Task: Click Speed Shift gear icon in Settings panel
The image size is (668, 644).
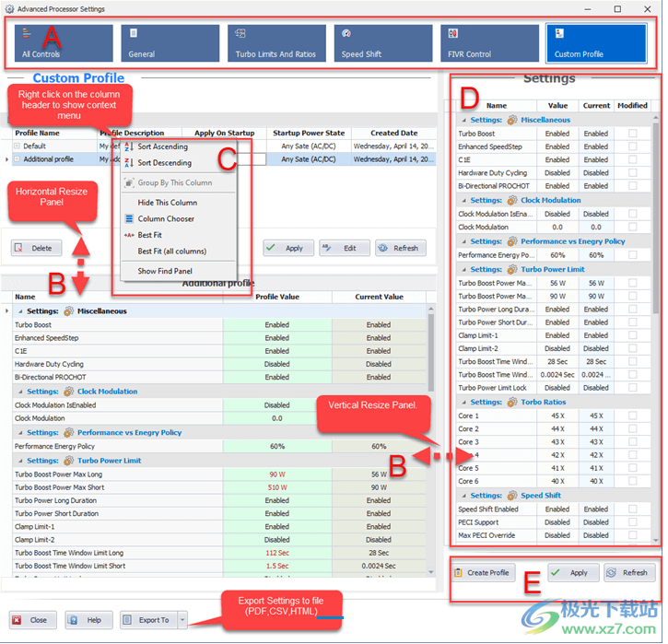Action: [512, 496]
